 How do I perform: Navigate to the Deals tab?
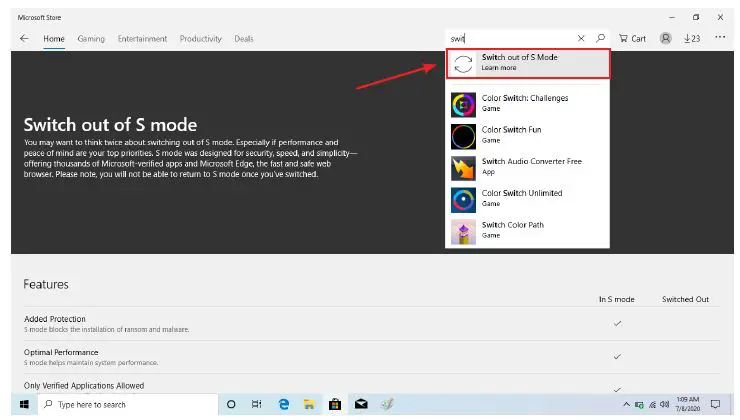[244, 39]
